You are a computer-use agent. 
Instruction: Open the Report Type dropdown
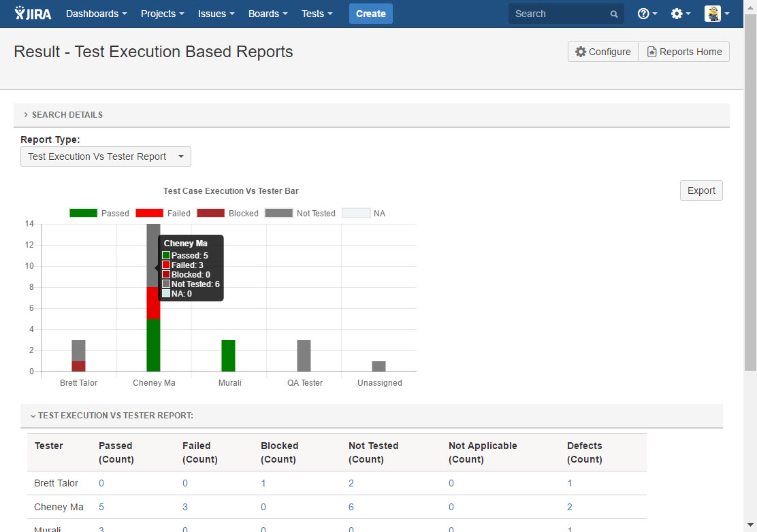pyautogui.click(x=106, y=156)
